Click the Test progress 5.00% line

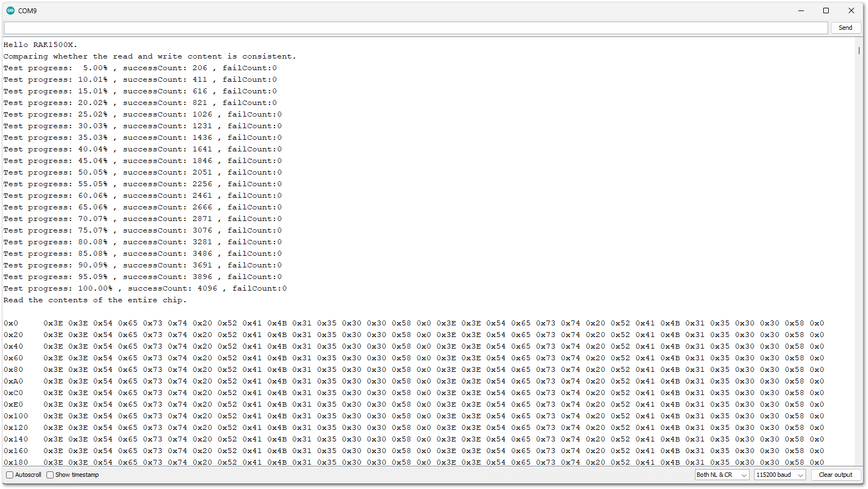[x=140, y=68]
